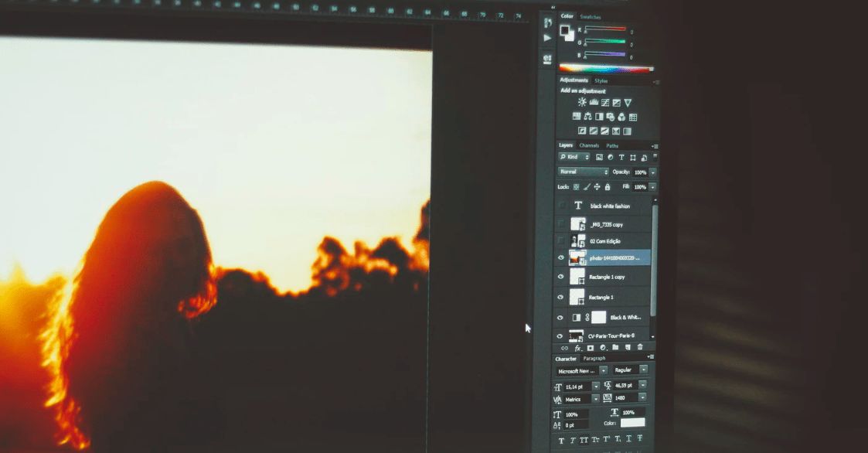The image size is (868, 453).
Task: Switch to the Channels tab
Action: (x=589, y=145)
